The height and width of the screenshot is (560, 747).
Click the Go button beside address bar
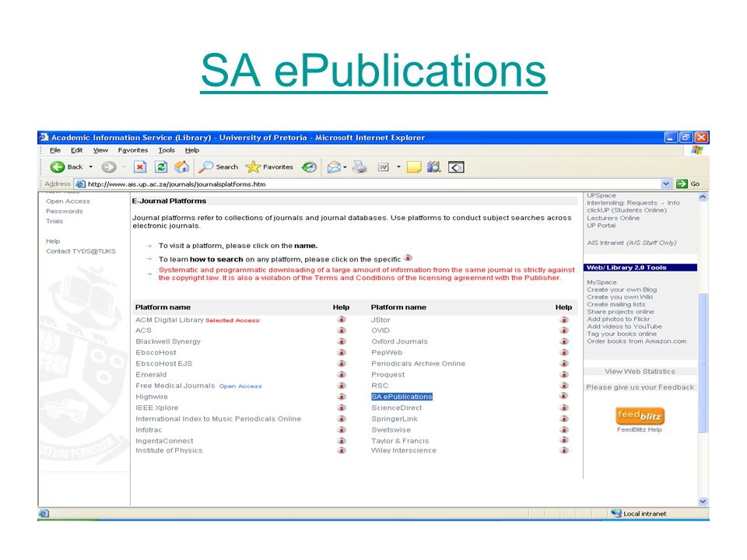click(688, 184)
